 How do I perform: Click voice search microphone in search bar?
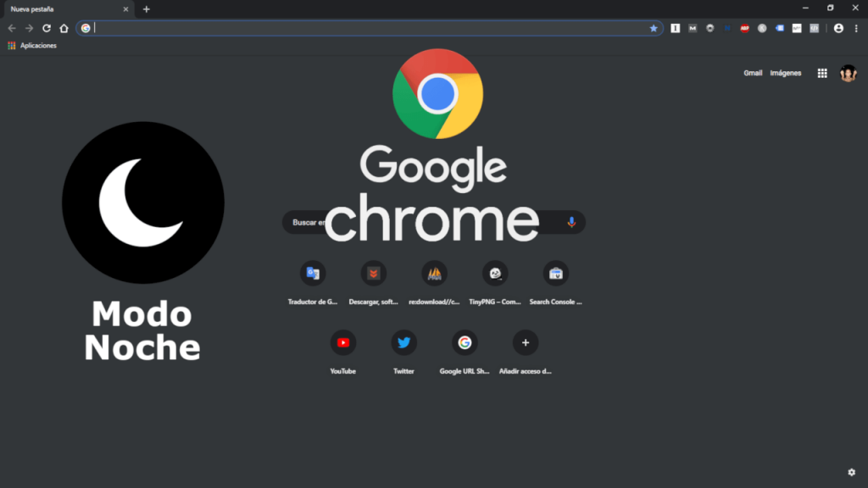[570, 222]
